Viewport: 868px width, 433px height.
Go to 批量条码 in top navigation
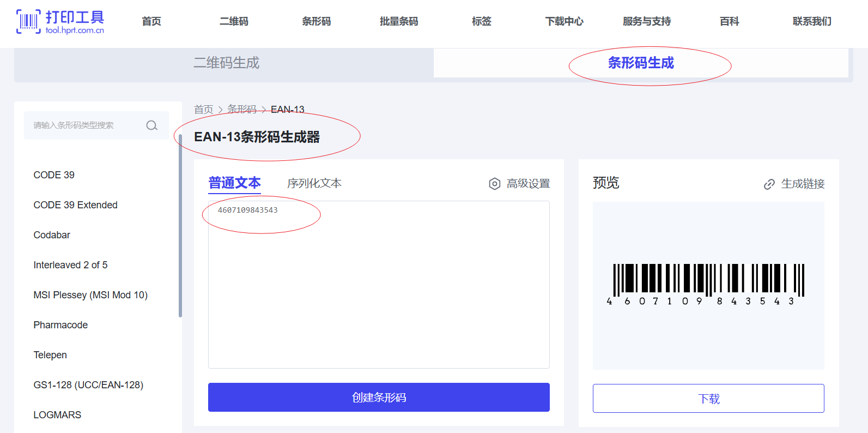(x=399, y=21)
